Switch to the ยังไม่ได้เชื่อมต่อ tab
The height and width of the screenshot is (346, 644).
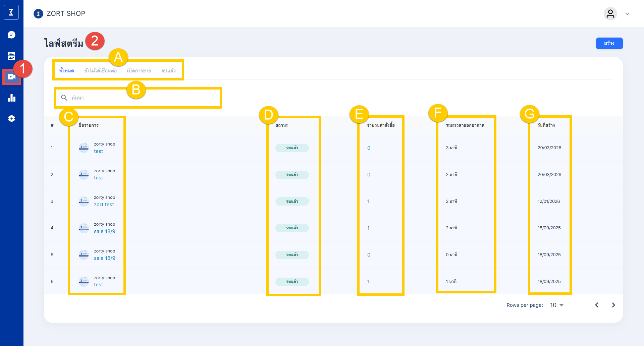point(100,71)
